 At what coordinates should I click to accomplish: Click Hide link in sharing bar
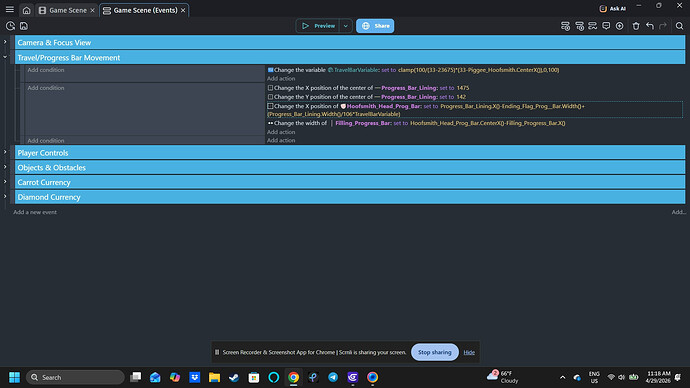[469, 352]
